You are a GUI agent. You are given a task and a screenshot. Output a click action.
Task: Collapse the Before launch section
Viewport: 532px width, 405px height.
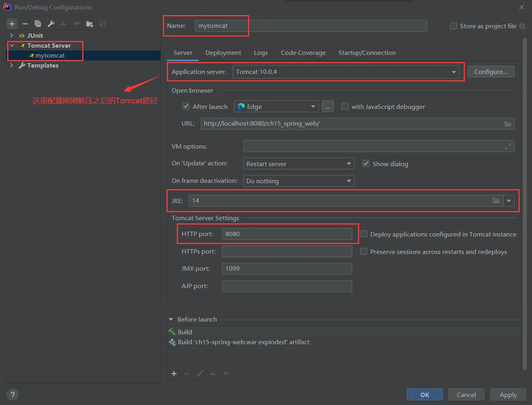[x=171, y=320]
